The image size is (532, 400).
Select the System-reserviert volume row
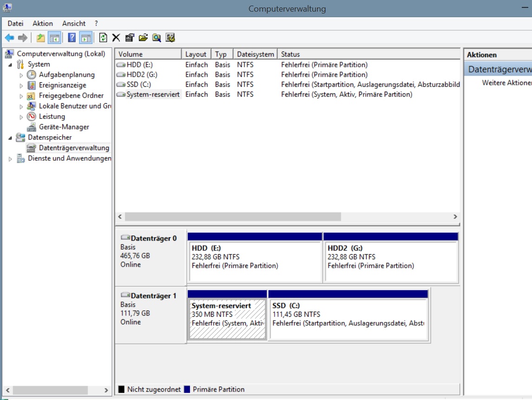click(x=288, y=94)
